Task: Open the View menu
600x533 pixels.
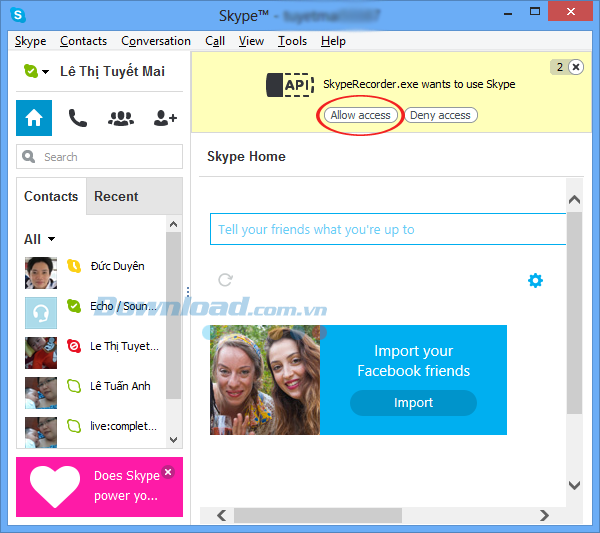Action: [x=251, y=41]
